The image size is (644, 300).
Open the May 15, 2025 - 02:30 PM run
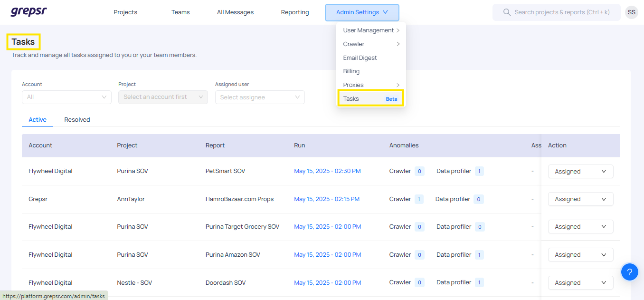coord(327,171)
